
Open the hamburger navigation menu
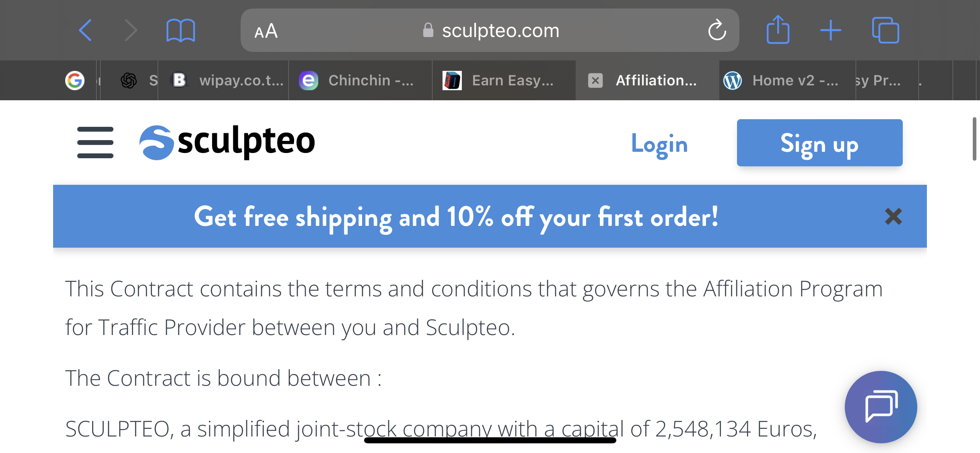pos(95,143)
